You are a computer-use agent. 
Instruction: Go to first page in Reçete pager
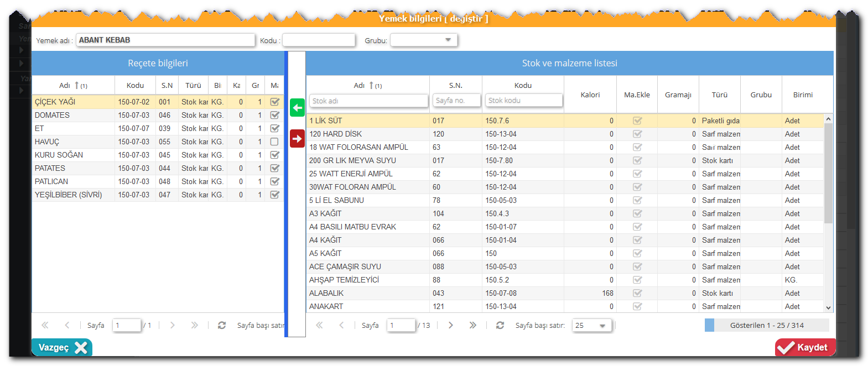(45, 325)
